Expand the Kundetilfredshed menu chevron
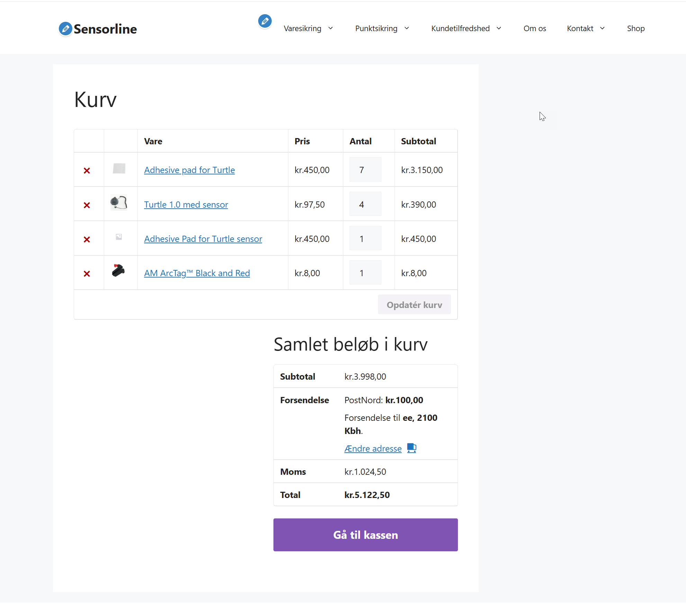Viewport: 686px width, 616px height. tap(499, 28)
